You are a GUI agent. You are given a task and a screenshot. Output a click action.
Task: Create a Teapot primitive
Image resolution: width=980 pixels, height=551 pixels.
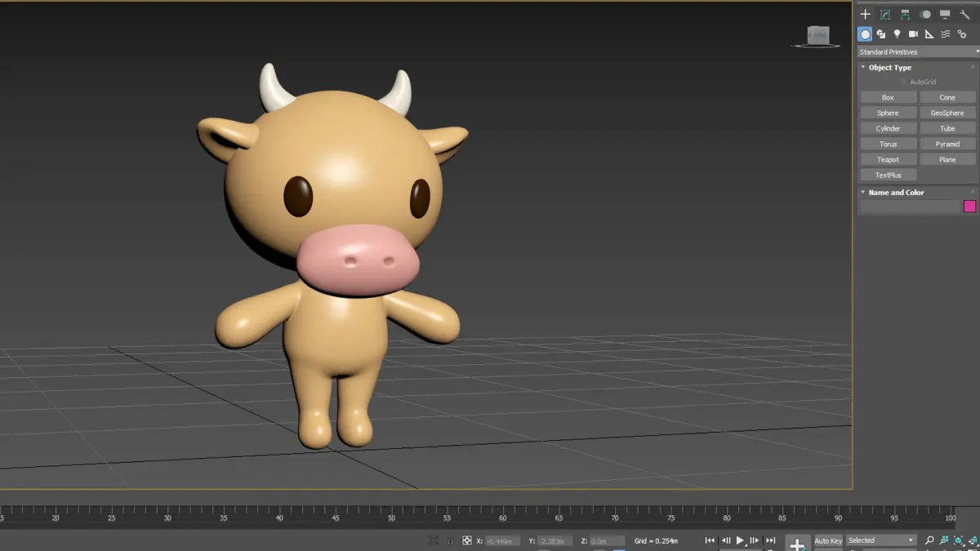tap(888, 159)
